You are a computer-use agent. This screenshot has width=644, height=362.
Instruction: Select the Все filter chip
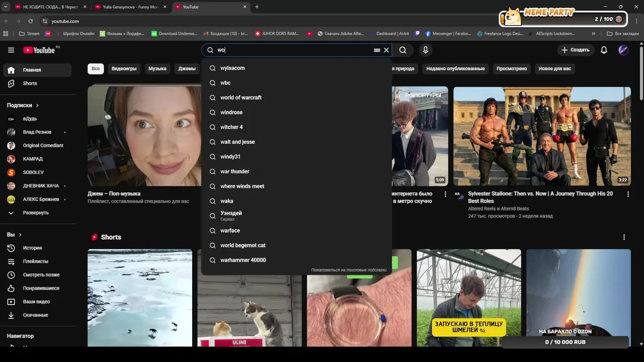[96, 68]
